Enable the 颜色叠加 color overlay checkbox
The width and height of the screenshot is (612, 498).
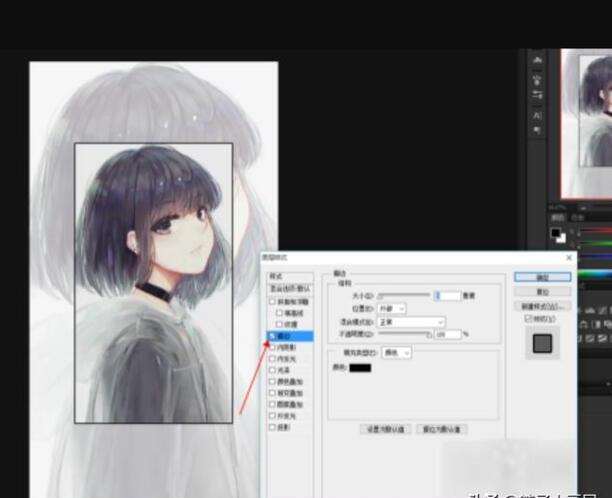pos(272,382)
